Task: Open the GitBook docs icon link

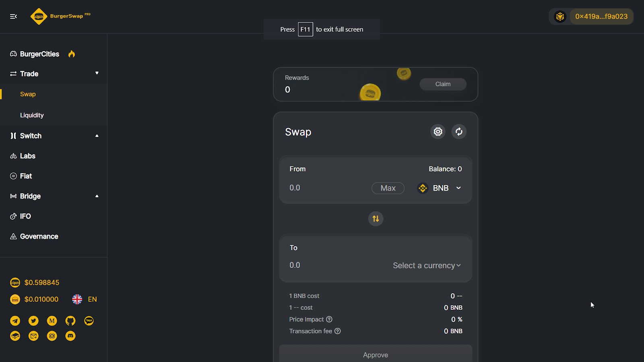Action: pos(15,336)
